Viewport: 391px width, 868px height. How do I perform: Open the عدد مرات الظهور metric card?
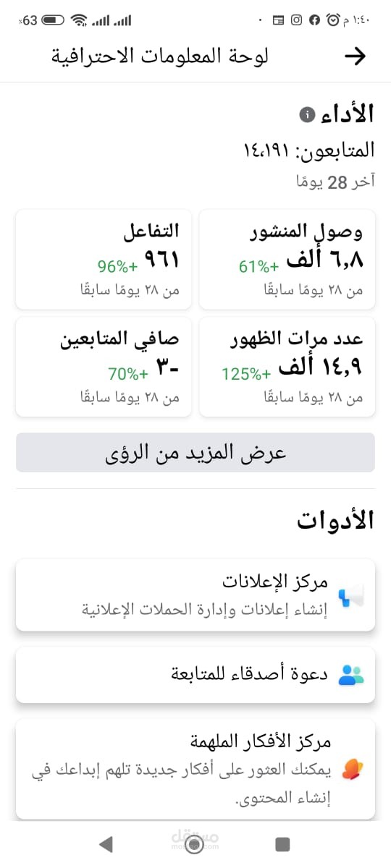(x=287, y=366)
